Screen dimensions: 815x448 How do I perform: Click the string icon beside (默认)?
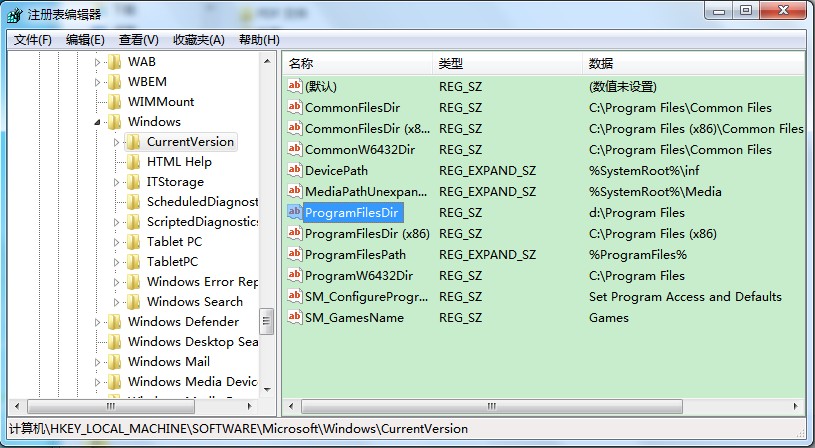point(295,86)
